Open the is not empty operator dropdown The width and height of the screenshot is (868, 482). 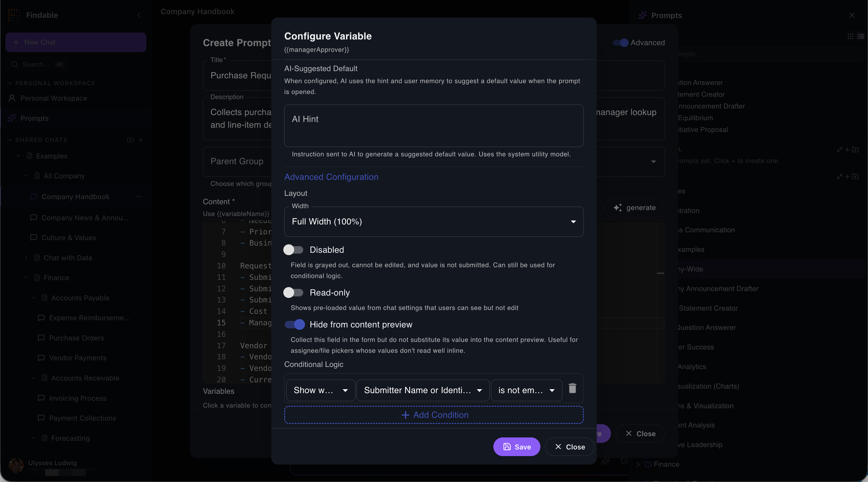(526, 390)
